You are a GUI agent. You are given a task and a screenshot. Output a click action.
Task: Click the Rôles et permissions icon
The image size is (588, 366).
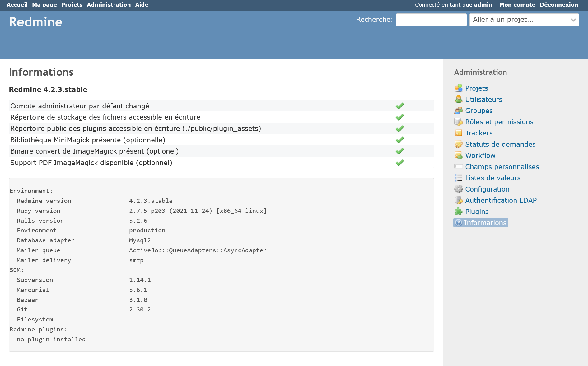(x=458, y=122)
